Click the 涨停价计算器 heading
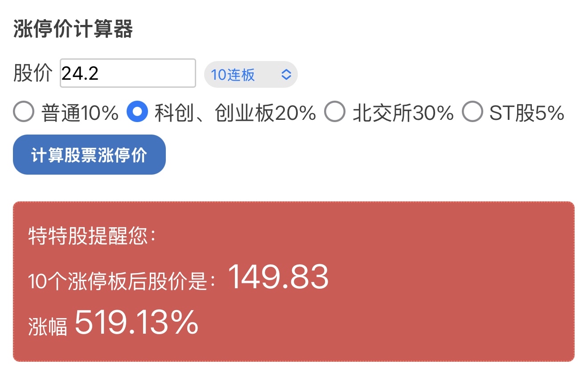Viewport: 588px width, 368px height. pos(73,29)
